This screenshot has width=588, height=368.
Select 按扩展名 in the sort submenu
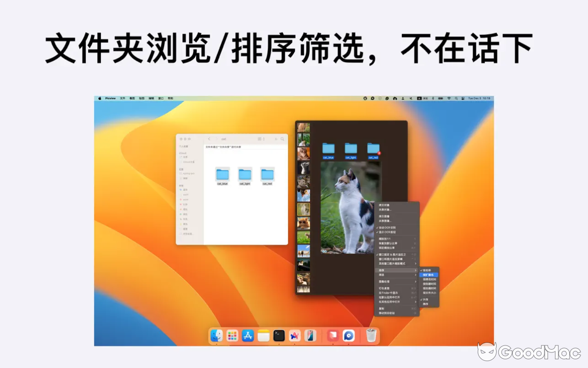coord(428,275)
